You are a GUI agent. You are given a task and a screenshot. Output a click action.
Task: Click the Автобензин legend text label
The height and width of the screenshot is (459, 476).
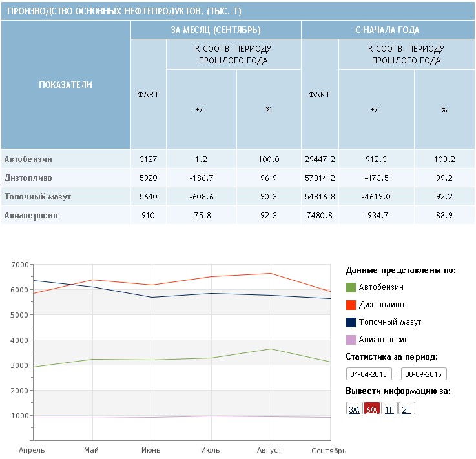click(384, 287)
